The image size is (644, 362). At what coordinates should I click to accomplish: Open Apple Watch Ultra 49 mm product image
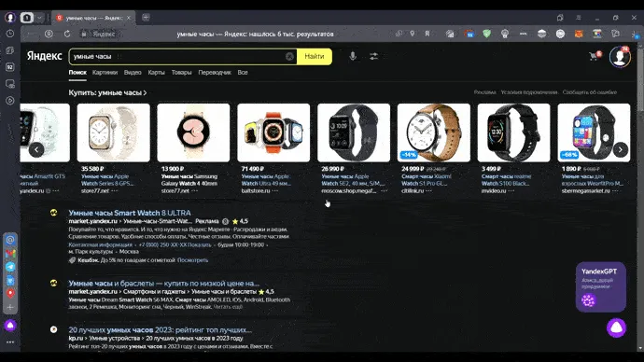pos(273,132)
